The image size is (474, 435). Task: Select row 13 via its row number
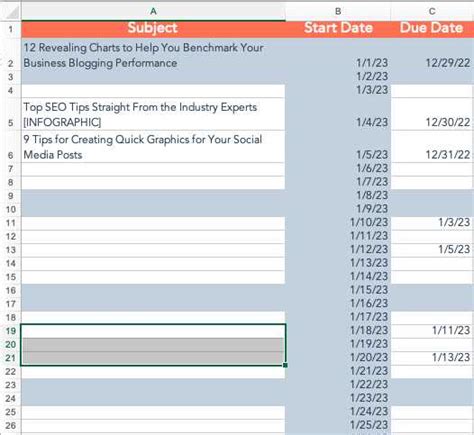tap(11, 250)
